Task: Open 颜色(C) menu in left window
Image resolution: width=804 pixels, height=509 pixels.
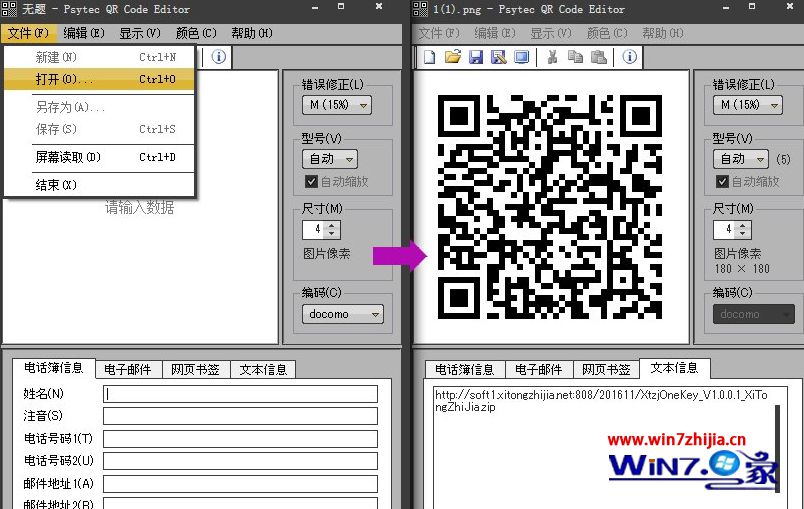Action: click(195, 33)
